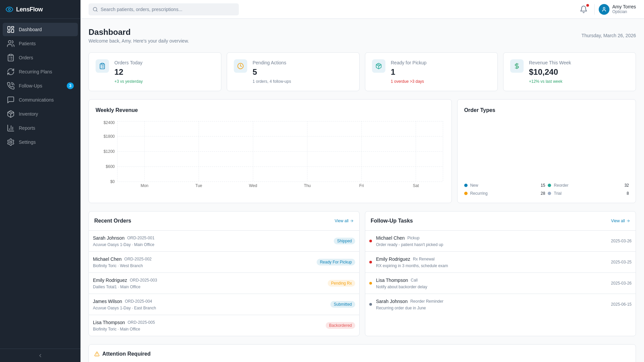
Task: Click the Orders Today clipboard card icon
Action: [102, 66]
